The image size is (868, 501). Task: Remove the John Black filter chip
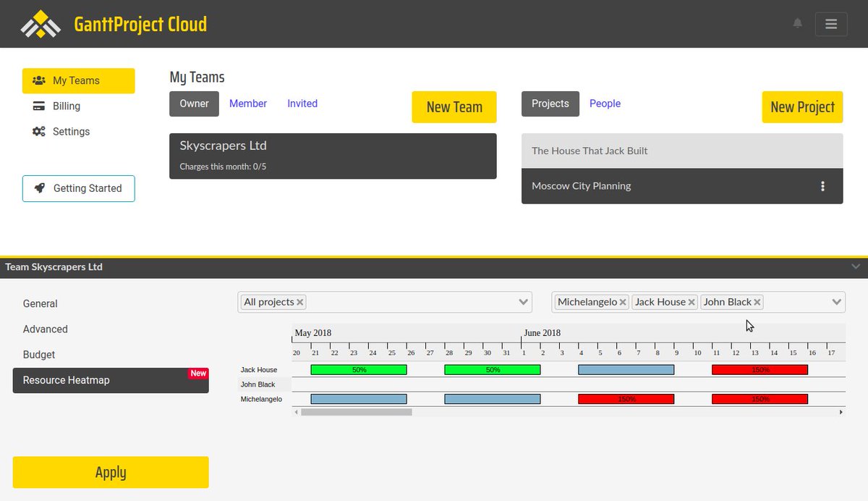(x=757, y=302)
